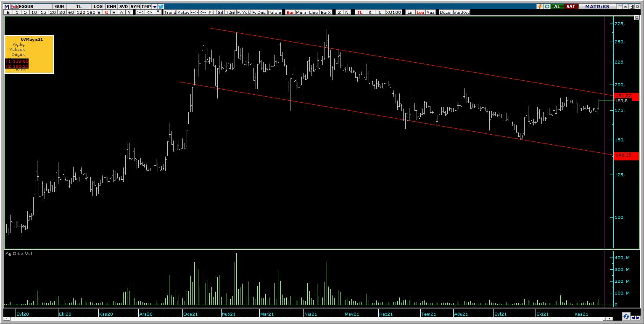Select the 5 minute period
The image size is (644, 324).
[x=25, y=13]
